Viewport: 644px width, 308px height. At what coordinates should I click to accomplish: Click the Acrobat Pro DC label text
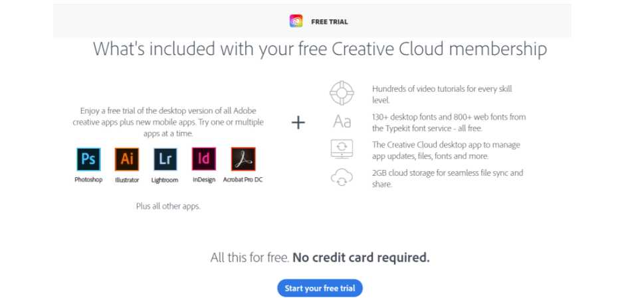pos(243,180)
